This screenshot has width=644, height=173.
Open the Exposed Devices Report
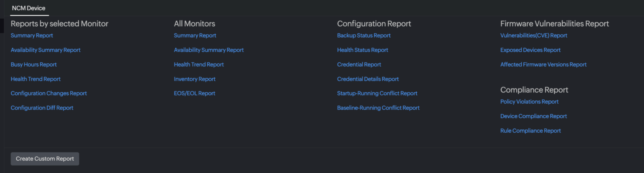click(530, 50)
